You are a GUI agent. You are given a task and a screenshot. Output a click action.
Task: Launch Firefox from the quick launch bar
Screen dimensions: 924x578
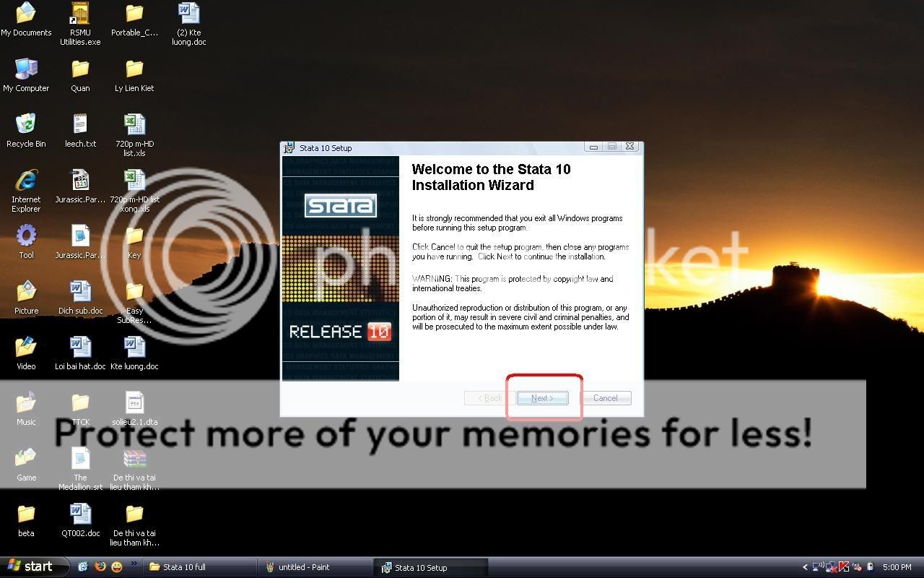tap(100, 567)
